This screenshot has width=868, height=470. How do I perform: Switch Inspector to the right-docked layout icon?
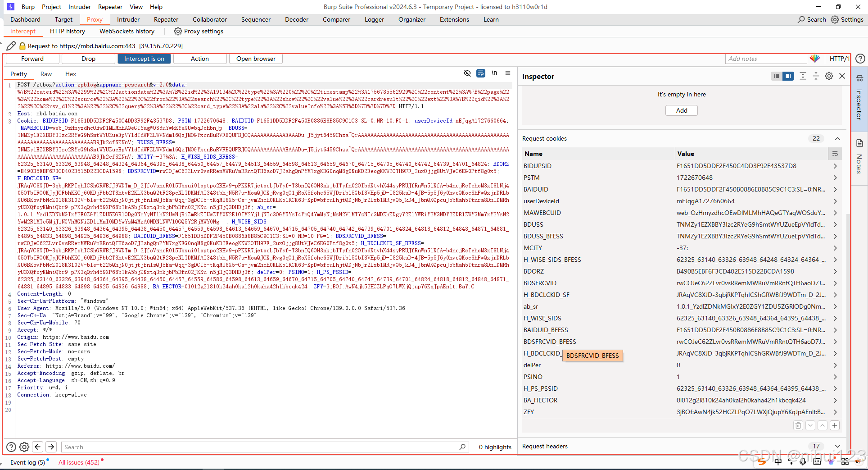coord(788,76)
